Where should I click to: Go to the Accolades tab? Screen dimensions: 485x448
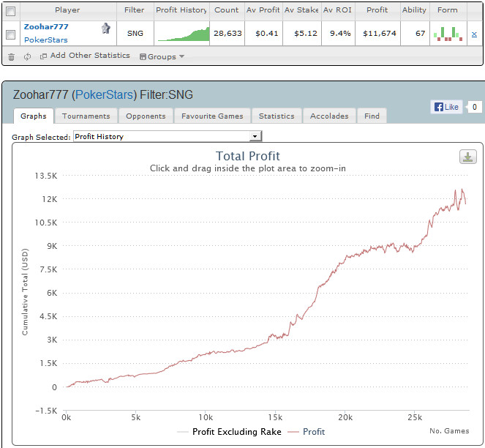tap(331, 116)
